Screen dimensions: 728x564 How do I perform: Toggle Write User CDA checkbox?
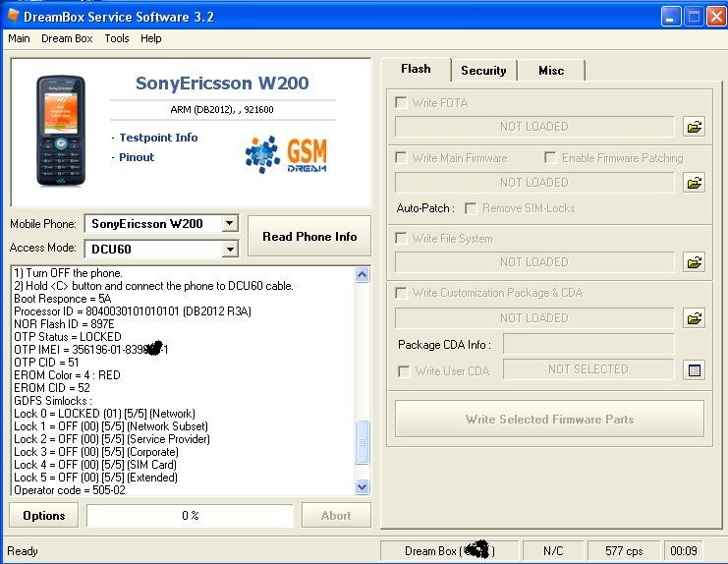tap(404, 371)
